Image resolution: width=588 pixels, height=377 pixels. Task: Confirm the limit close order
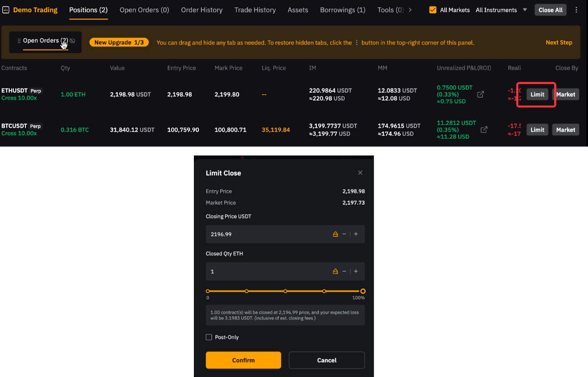(243, 360)
